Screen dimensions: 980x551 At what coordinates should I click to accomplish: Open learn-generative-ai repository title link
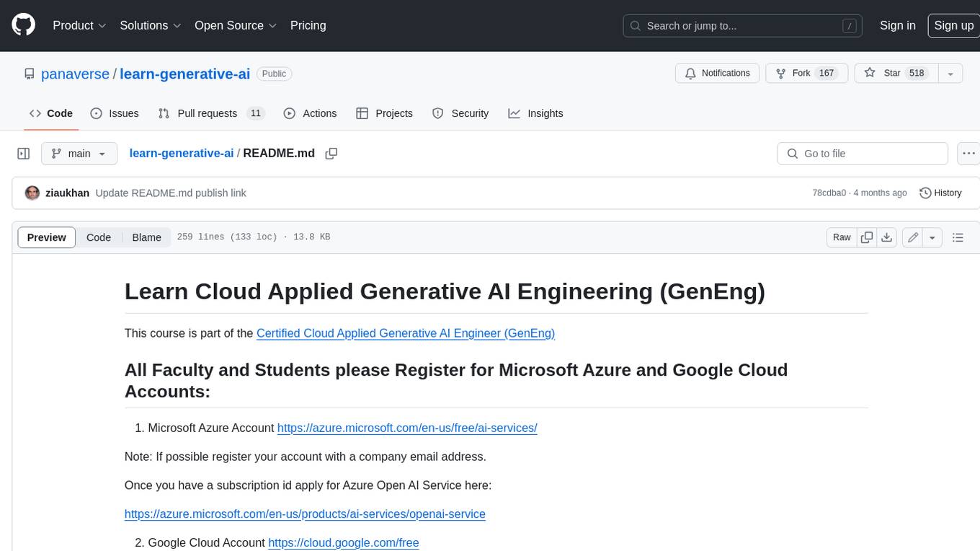[x=185, y=74]
